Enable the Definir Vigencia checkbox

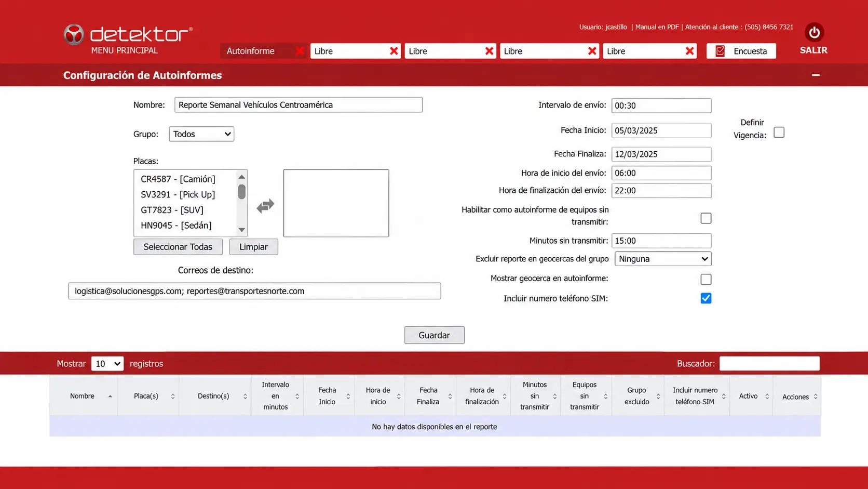[779, 133]
